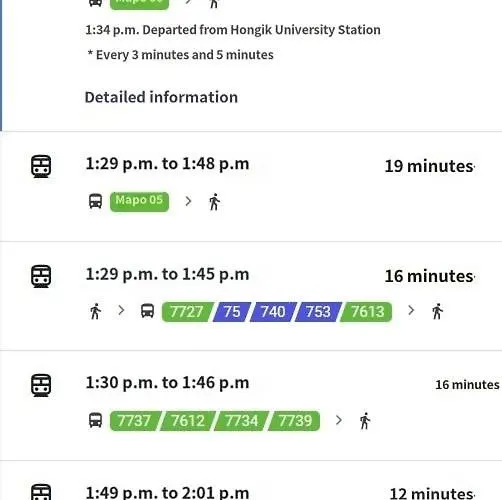Click bus icon before 7727 badge
The width and height of the screenshot is (502, 500).
pos(147,311)
